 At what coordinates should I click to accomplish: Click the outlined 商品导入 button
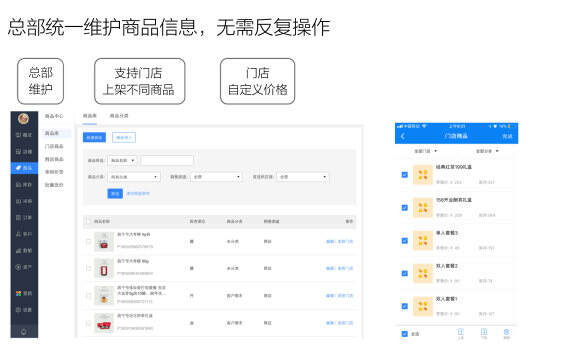point(124,137)
